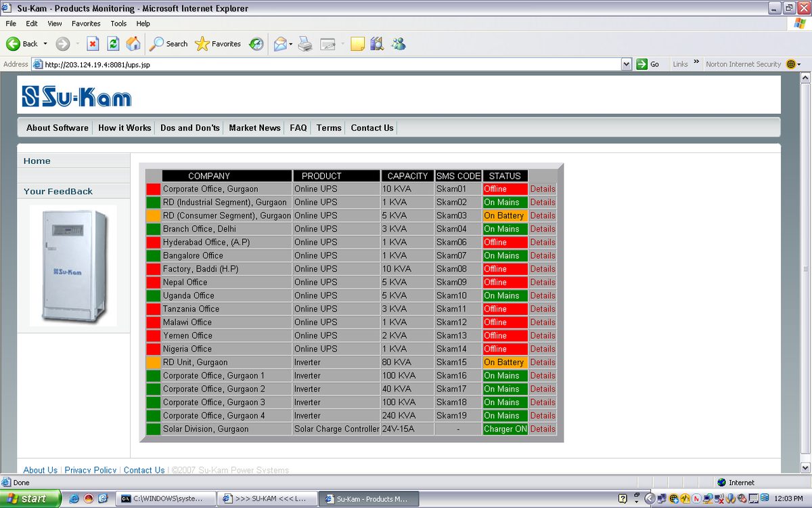Expand the address bar dropdown arrow
Screen dimensions: 812x508
(627, 64)
